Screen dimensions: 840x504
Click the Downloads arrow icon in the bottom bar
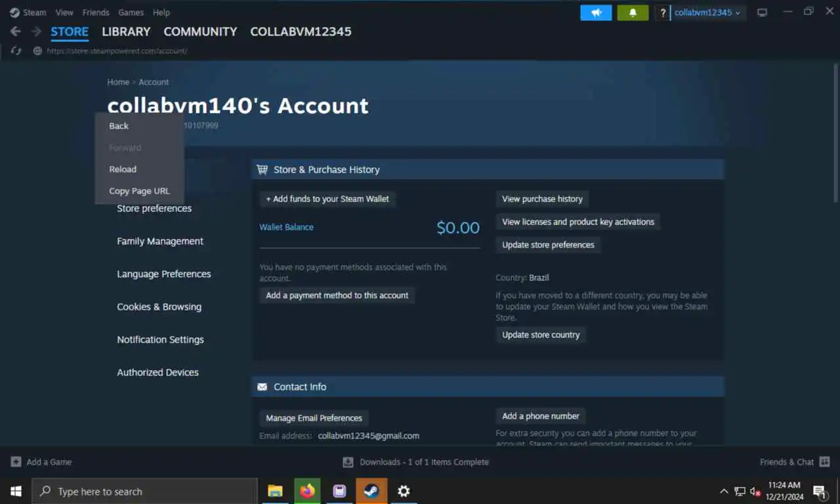pos(348,462)
